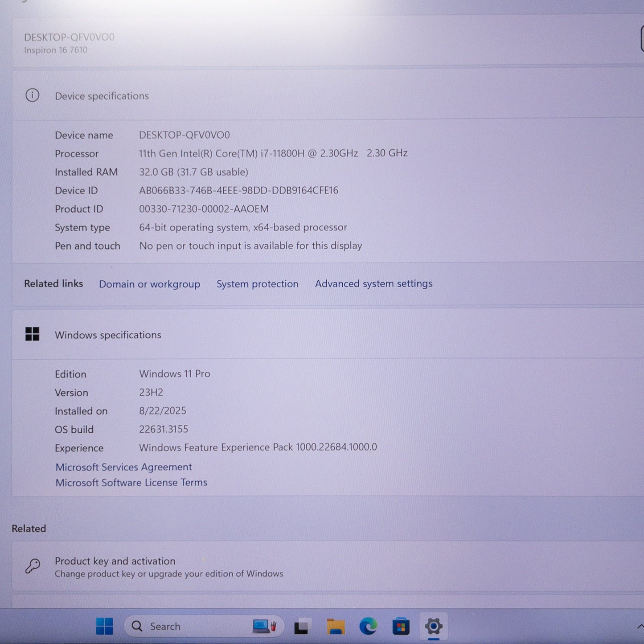Image resolution: width=644 pixels, height=644 pixels.
Task: Click the Windows logo beside Windows specifications
Action: click(x=32, y=334)
